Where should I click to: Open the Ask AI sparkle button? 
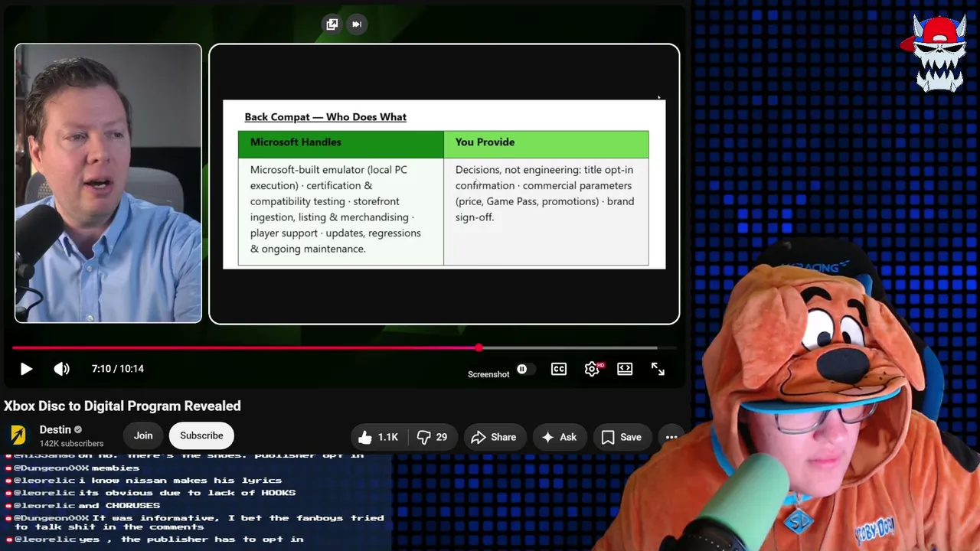559,437
